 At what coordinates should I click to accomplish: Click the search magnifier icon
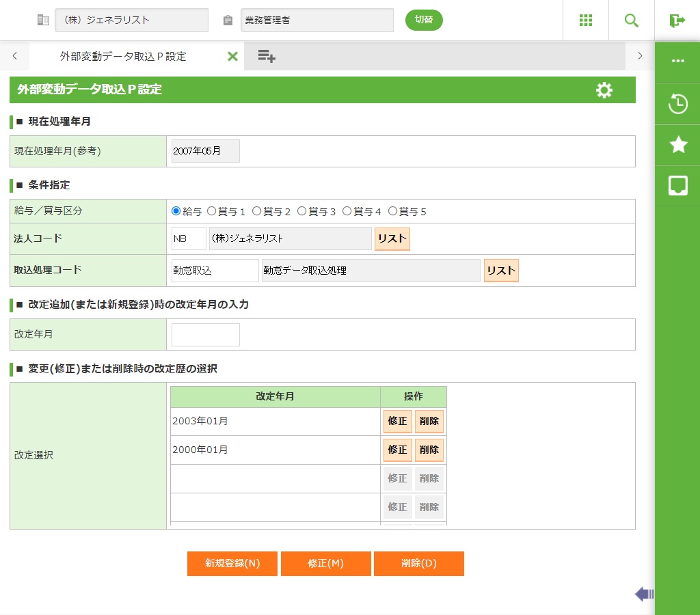(631, 20)
